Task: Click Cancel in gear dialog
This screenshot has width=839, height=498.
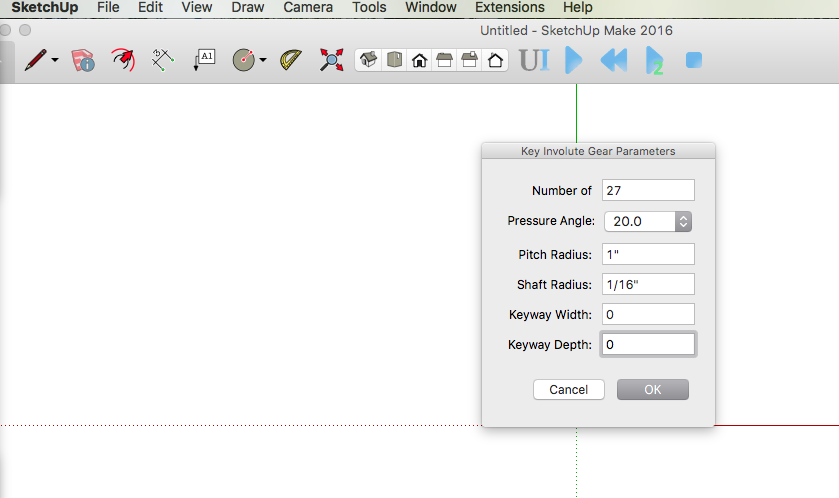Action: 569,389
